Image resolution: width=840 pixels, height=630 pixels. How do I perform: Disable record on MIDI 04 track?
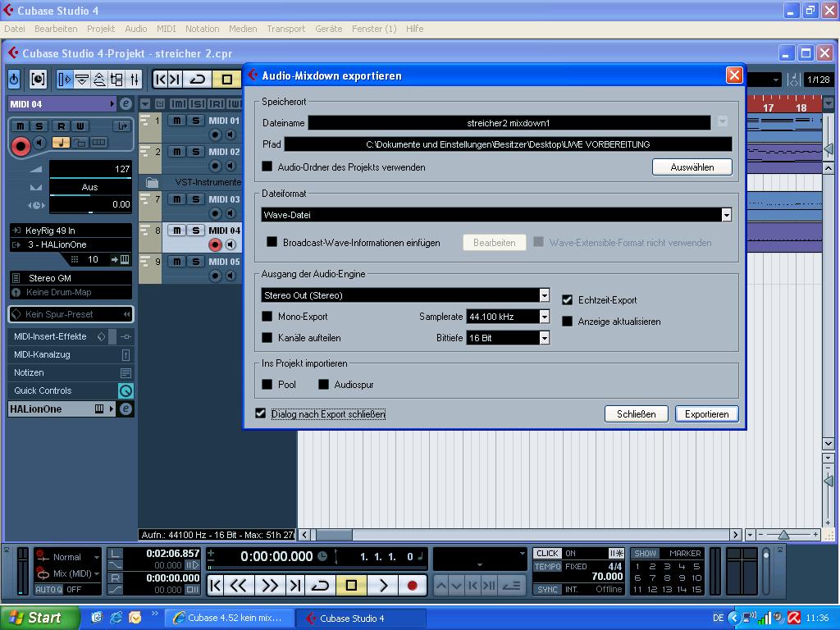click(x=215, y=244)
